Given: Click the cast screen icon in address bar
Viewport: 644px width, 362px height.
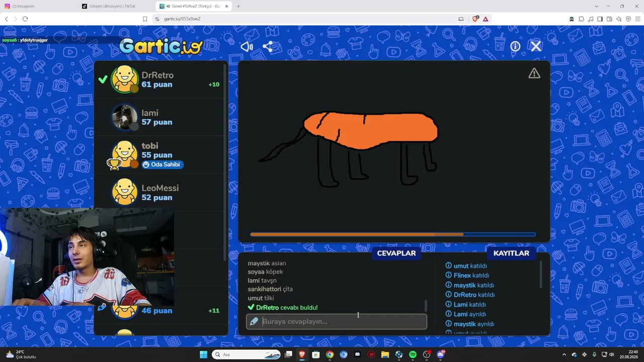Looking at the screenshot, I should (x=461, y=19).
